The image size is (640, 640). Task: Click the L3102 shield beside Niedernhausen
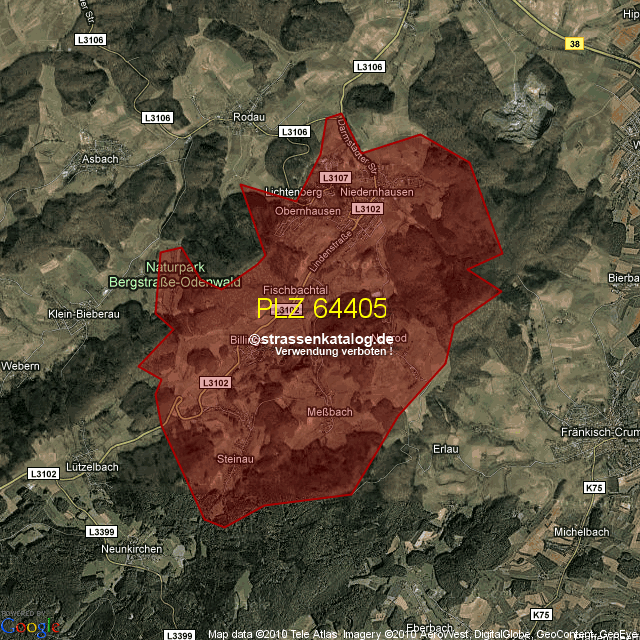(367, 208)
